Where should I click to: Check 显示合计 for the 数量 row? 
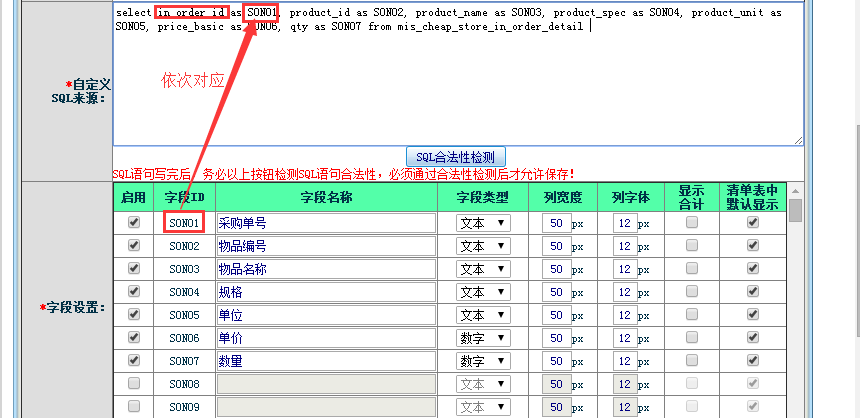691,361
